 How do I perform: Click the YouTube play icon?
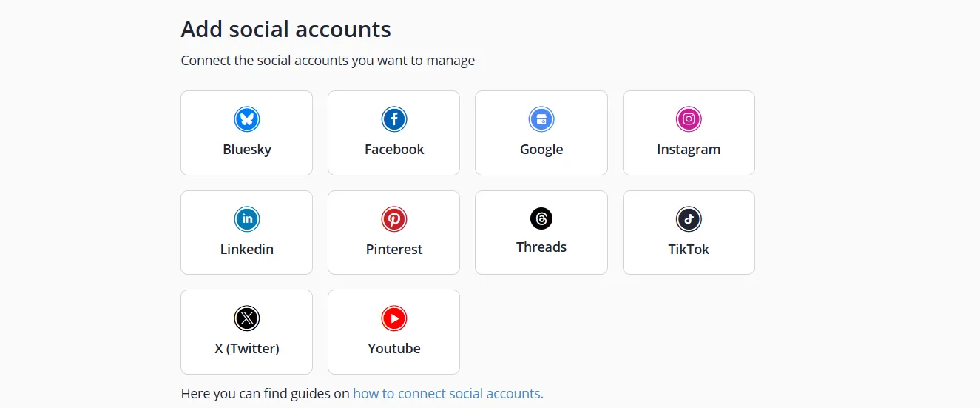[394, 318]
